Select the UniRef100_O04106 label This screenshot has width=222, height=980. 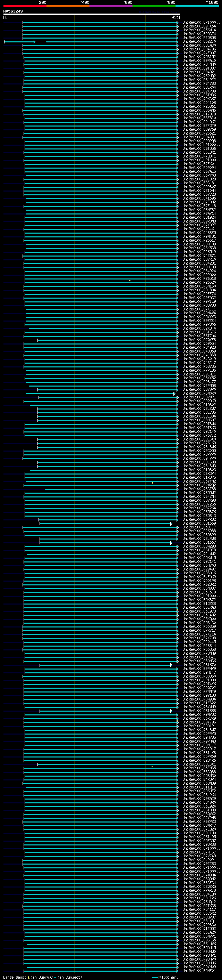(199, 103)
